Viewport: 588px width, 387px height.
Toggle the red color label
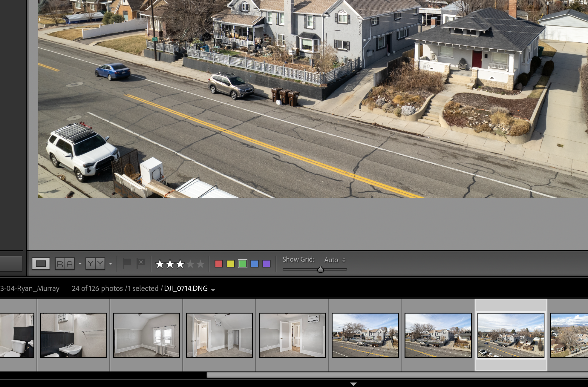219,264
